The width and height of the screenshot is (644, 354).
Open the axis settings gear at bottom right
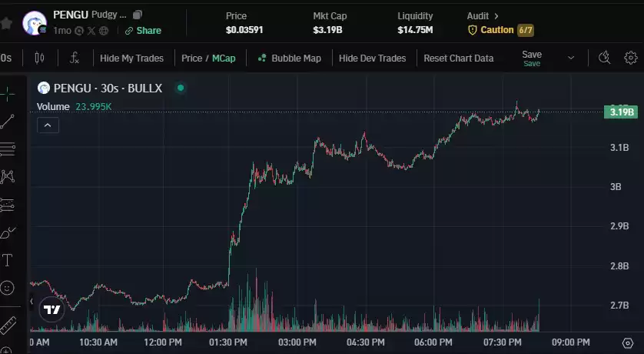click(x=627, y=342)
